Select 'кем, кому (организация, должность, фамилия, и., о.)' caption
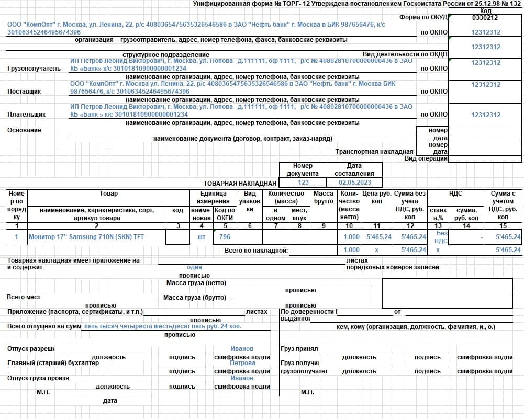This screenshot has height=420, width=524. tap(416, 326)
